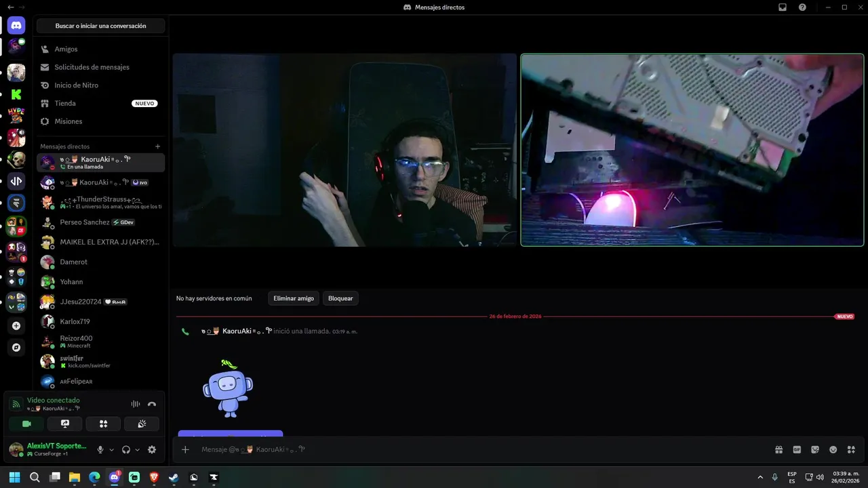
Task: Open Activities button in call panel
Action: [x=103, y=424]
